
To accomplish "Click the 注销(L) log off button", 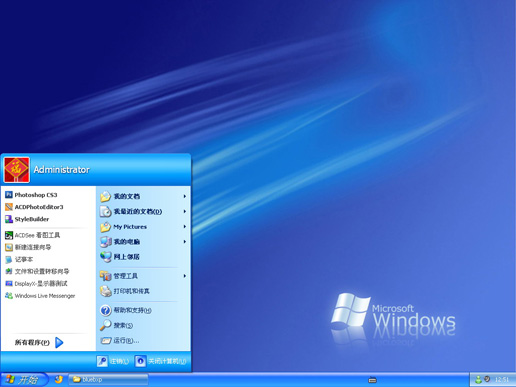I will (113, 361).
